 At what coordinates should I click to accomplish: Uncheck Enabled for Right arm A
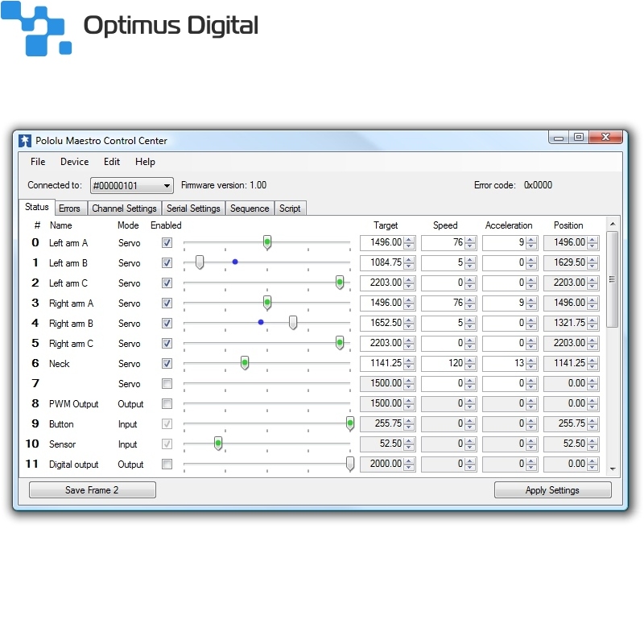click(167, 303)
